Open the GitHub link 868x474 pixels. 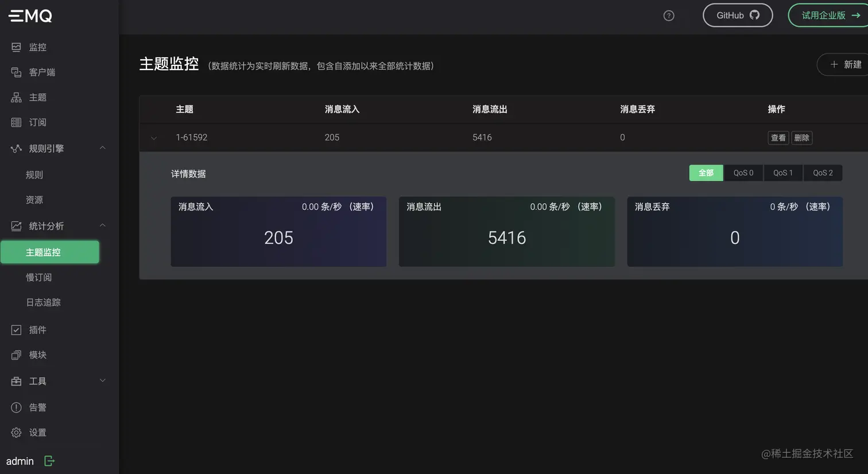click(x=738, y=15)
